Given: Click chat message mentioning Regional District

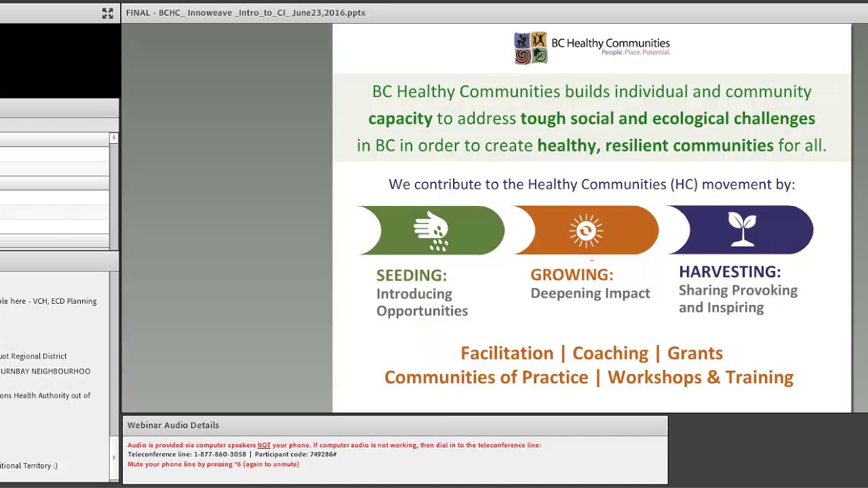Looking at the screenshot, I should click(x=33, y=356).
